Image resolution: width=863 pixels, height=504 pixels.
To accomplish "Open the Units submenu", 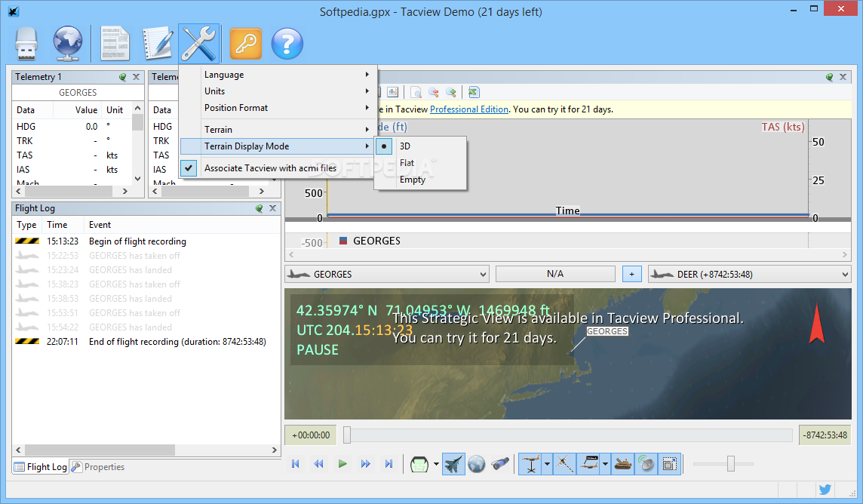I will [x=278, y=91].
